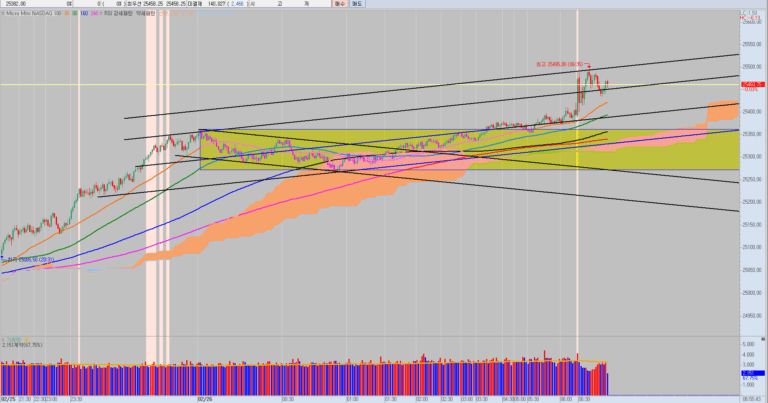Click the magenta 240 moving-average label

pos(95,13)
